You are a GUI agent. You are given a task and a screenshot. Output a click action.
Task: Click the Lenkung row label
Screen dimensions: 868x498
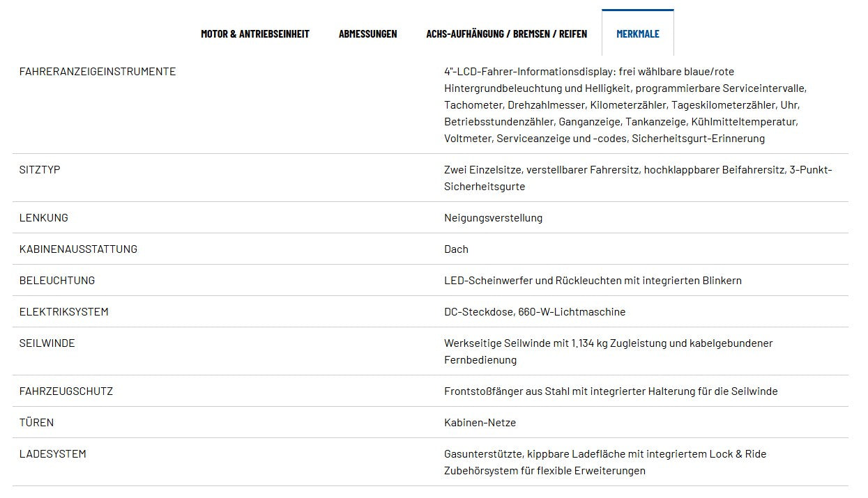point(44,218)
